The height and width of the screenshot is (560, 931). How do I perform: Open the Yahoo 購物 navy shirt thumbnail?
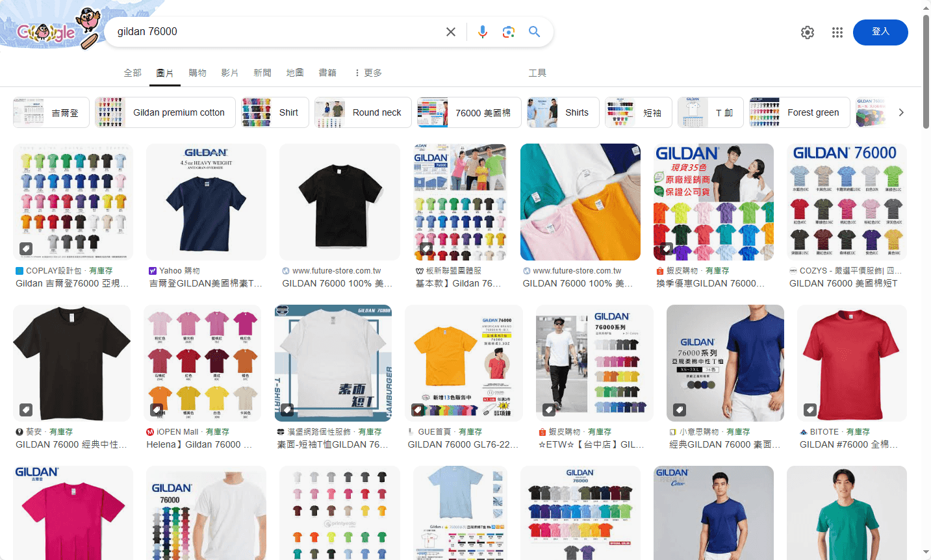(x=206, y=202)
